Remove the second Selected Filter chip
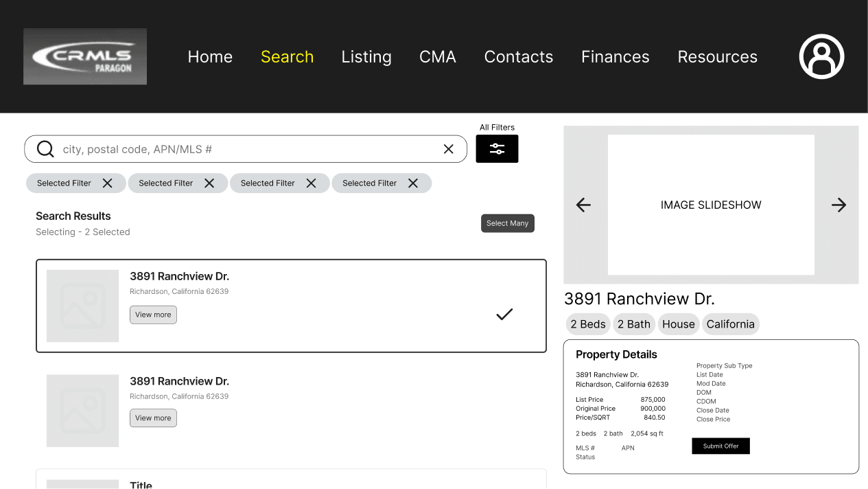Screen dimensions: 868x489 click(209, 183)
